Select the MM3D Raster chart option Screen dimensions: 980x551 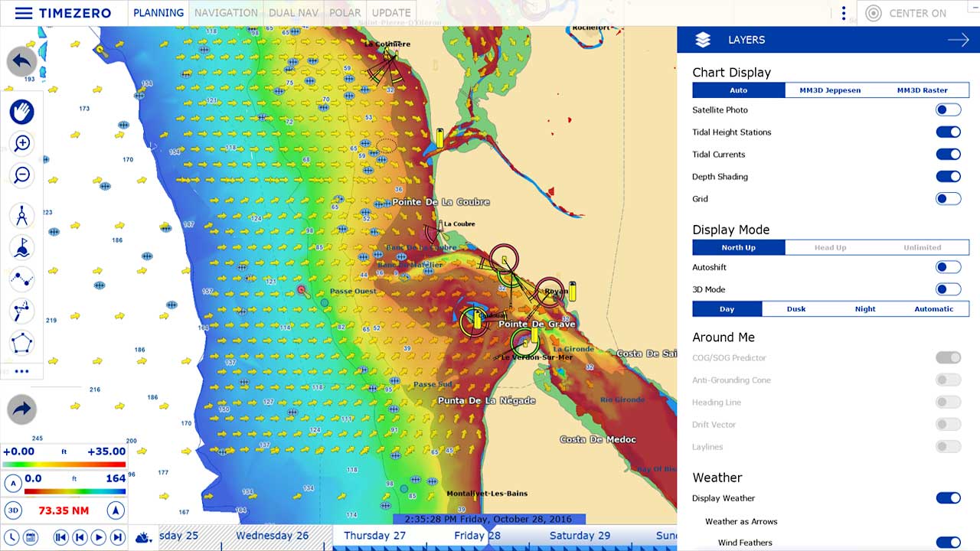click(922, 90)
